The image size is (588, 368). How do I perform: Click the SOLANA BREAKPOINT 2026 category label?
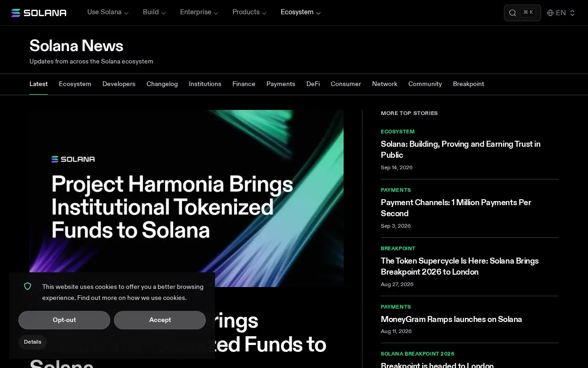(418, 354)
